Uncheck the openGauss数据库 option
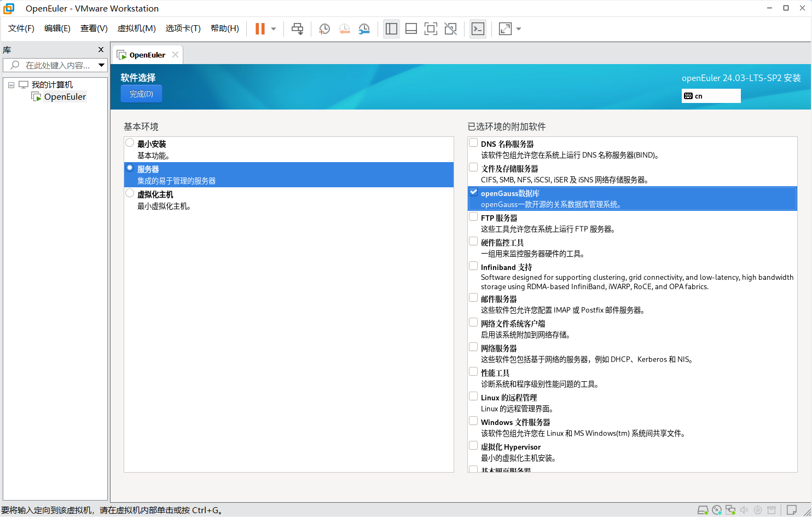 (473, 192)
